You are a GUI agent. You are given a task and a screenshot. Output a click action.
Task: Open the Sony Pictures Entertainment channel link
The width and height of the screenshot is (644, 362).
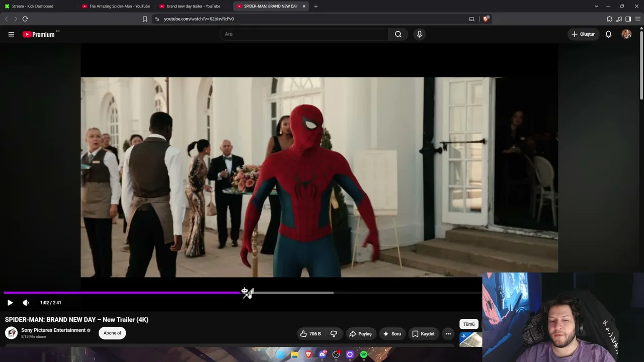pos(53,330)
